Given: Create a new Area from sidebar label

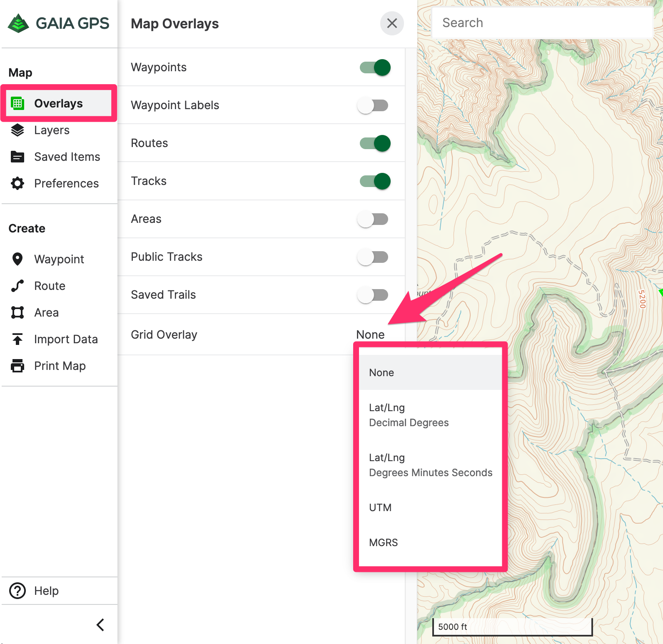Looking at the screenshot, I should tap(46, 312).
